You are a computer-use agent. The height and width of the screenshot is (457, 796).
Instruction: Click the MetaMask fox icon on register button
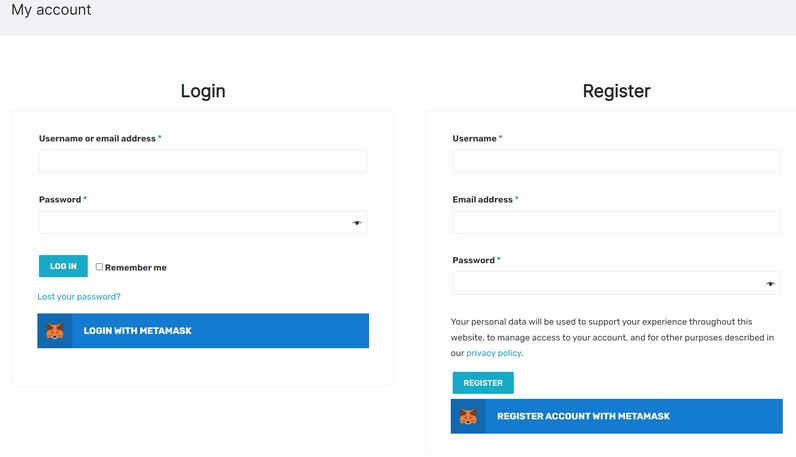coord(468,416)
